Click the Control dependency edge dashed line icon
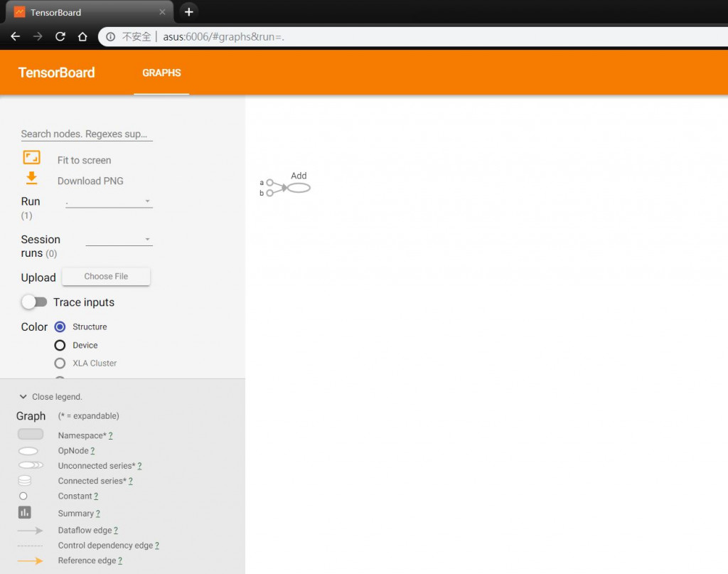This screenshot has width=728, height=574. pyautogui.click(x=30, y=546)
